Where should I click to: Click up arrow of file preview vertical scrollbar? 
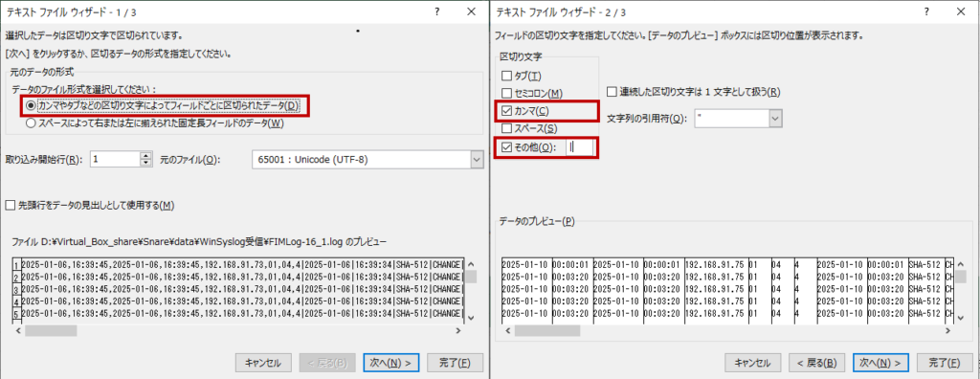(471, 264)
